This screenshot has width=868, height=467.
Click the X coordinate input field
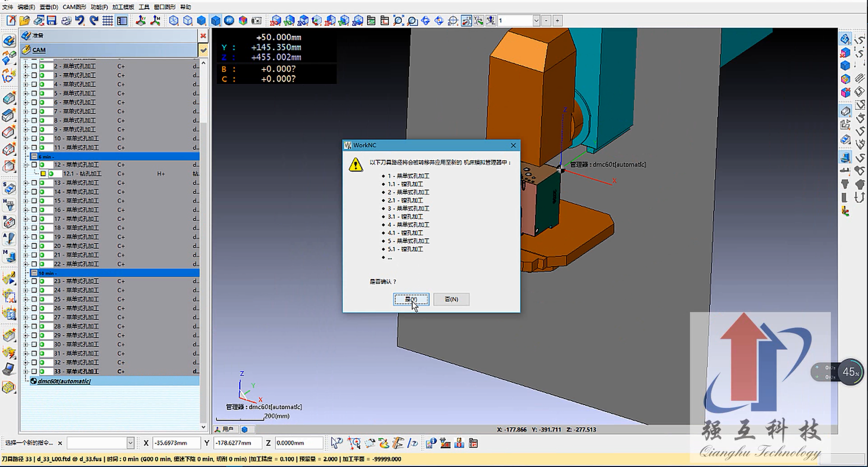click(176, 443)
